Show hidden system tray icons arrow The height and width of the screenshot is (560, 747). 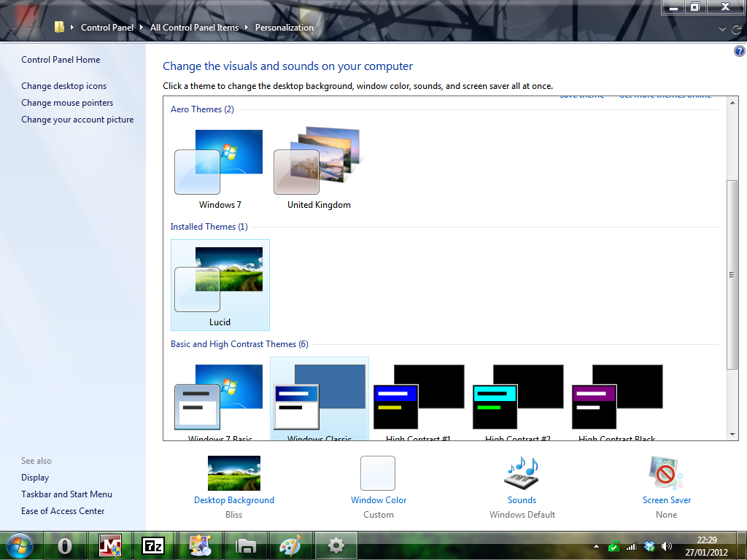(596, 547)
